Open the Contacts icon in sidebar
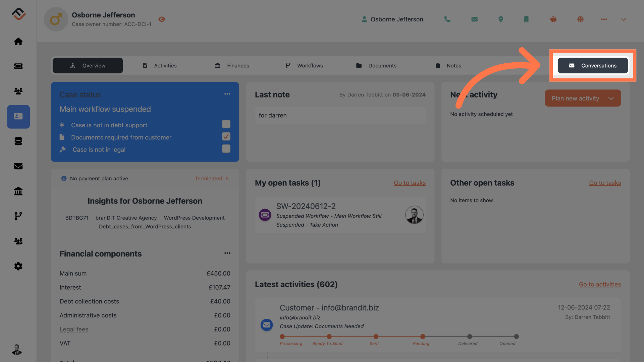The image size is (644, 362). click(18, 90)
